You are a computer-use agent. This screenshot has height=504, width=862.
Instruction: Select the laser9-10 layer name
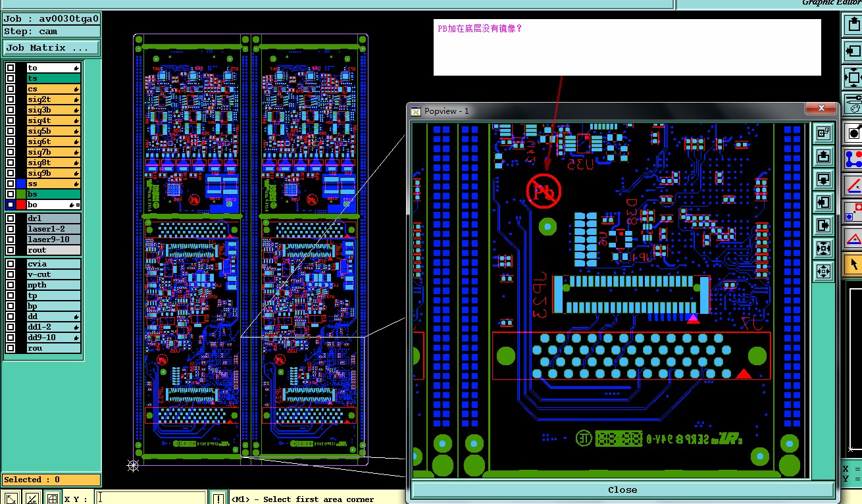click(53, 239)
